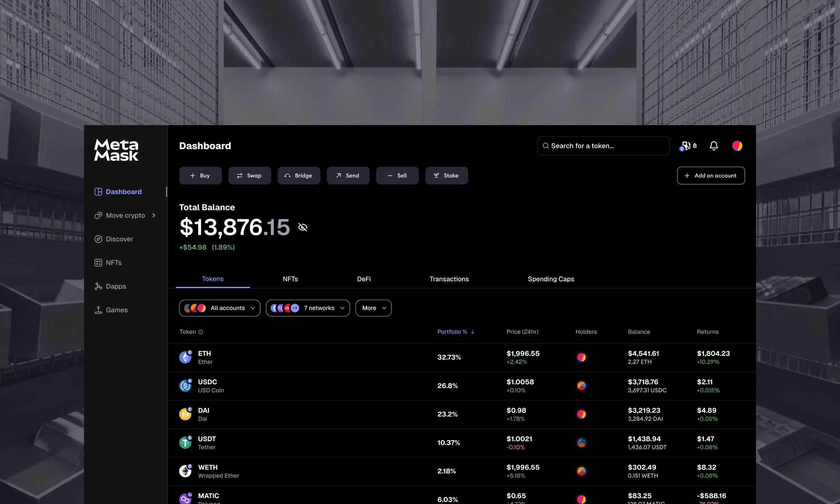The width and height of the screenshot is (840, 504).
Task: Click the USDC portfolio share 26.8%
Action: point(448,386)
